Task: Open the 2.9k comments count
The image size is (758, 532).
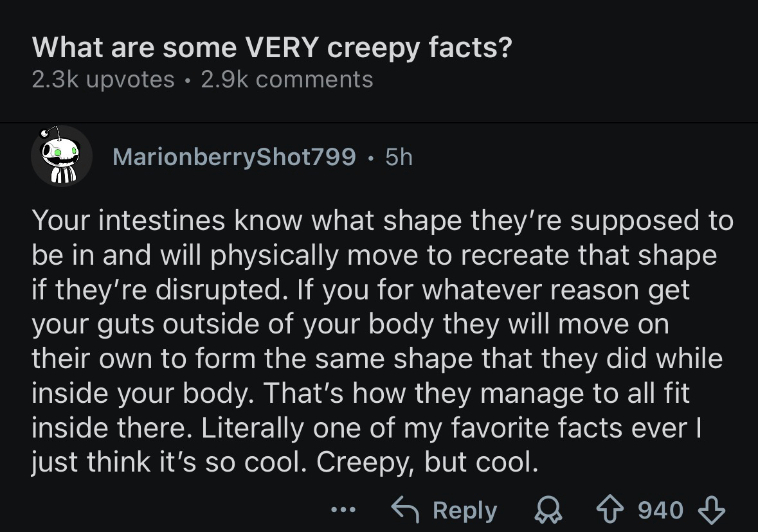Action: (x=287, y=79)
